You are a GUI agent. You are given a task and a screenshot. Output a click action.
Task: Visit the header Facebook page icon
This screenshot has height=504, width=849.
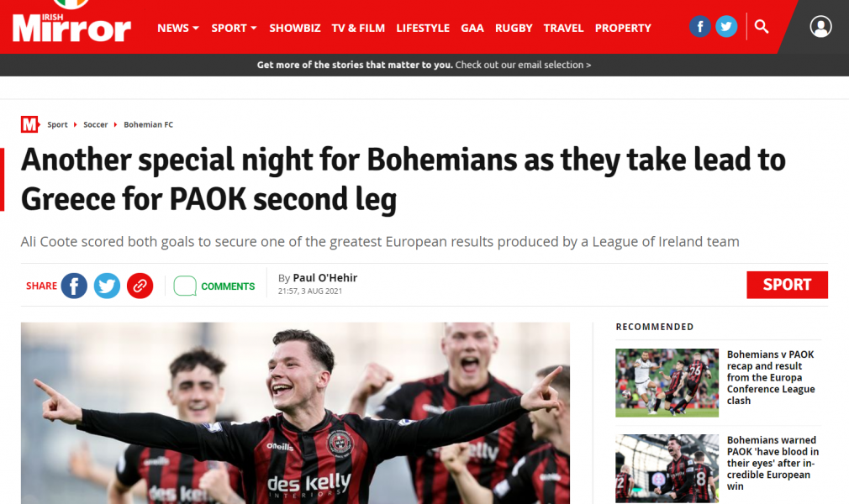coord(699,27)
